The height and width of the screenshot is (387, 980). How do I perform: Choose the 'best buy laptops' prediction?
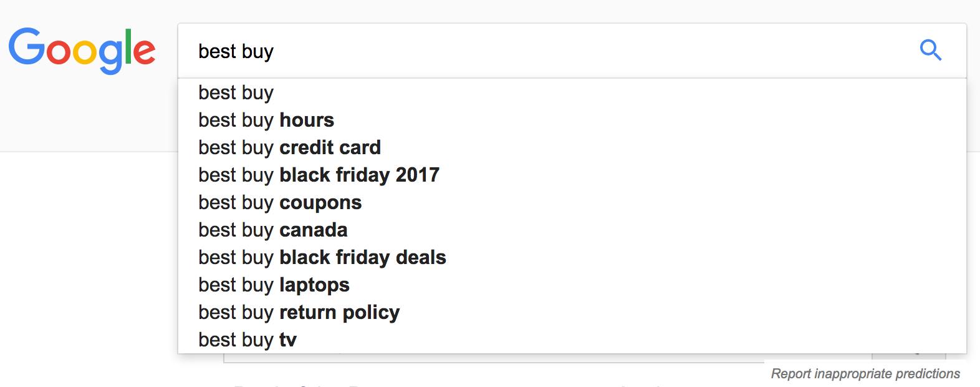pyautogui.click(x=274, y=285)
